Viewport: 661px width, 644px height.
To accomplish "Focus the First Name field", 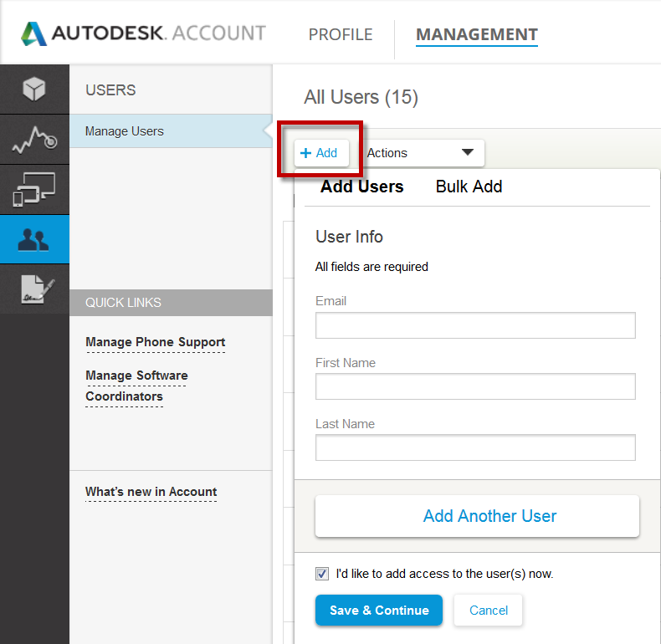I will (x=475, y=386).
